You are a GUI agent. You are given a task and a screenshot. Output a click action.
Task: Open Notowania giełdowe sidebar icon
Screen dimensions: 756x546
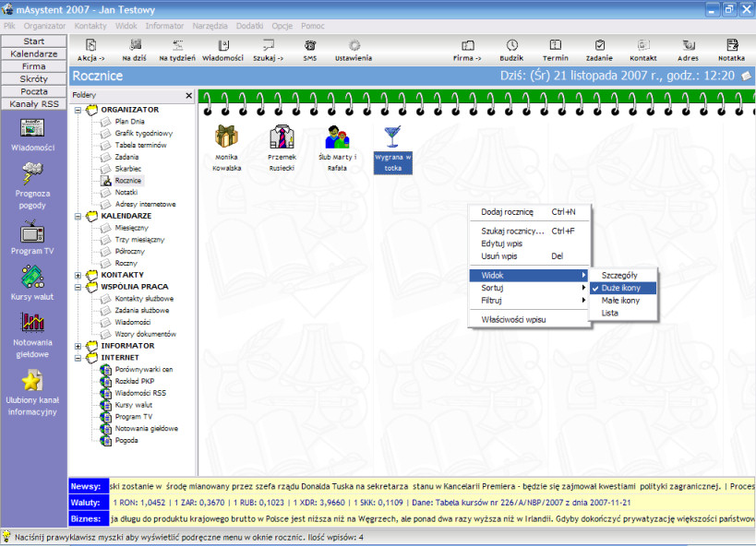[x=32, y=336]
